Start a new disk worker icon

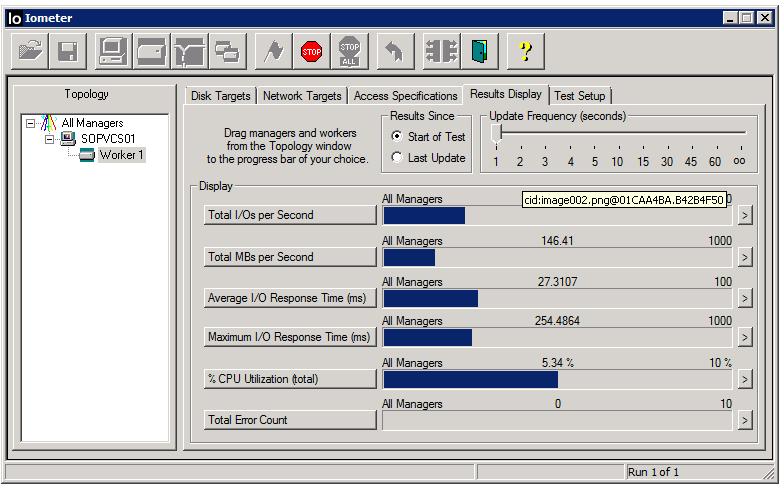point(151,51)
